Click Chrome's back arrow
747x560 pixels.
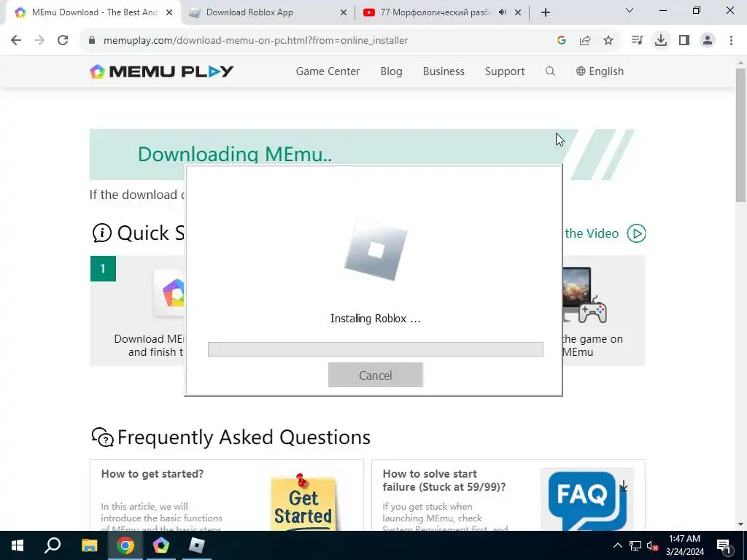click(x=16, y=41)
